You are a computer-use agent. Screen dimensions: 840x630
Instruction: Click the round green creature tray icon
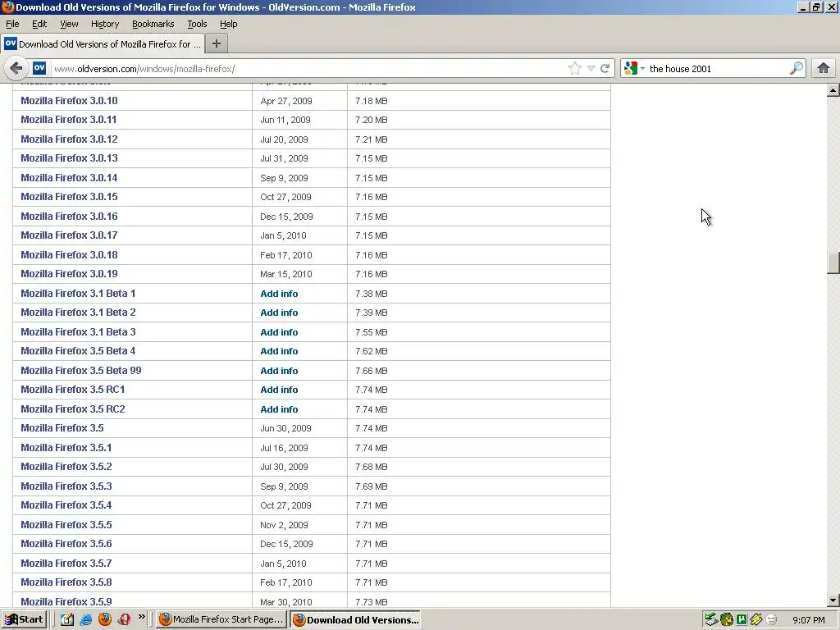point(727,620)
